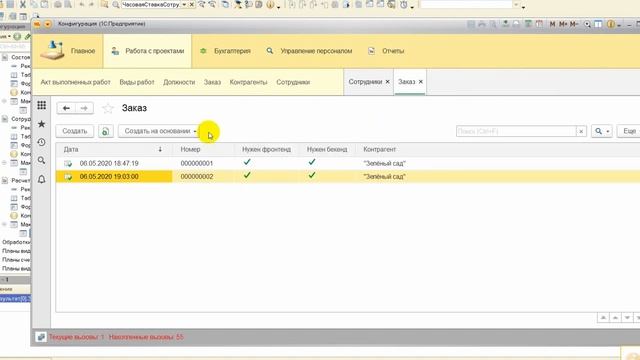640x360 pixels.
Task: Click inside the order list search field
Action: click(516, 131)
